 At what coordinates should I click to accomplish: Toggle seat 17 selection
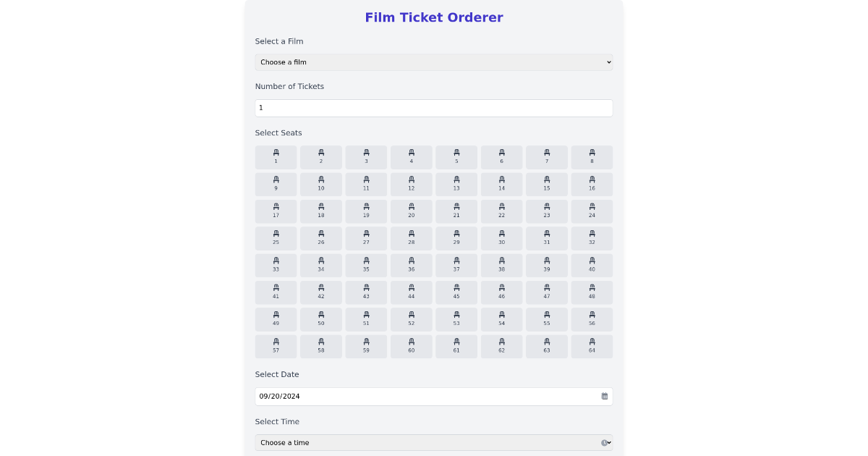[x=276, y=211]
